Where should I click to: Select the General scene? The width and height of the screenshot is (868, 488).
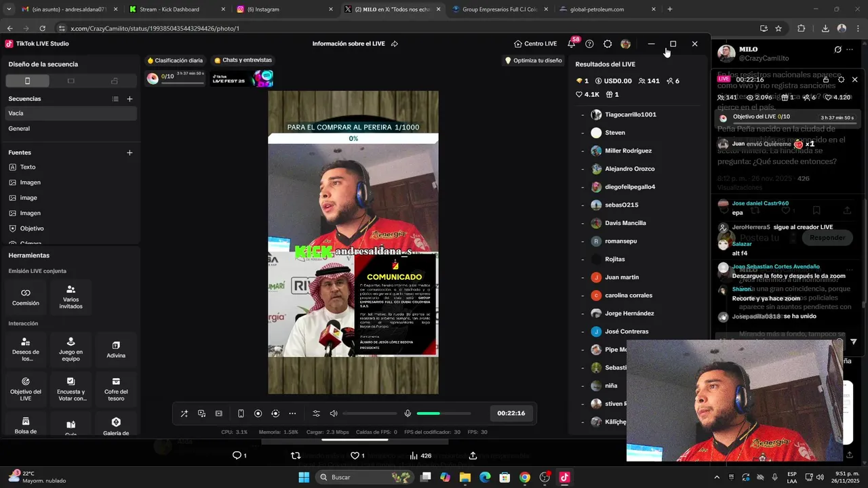71,128
